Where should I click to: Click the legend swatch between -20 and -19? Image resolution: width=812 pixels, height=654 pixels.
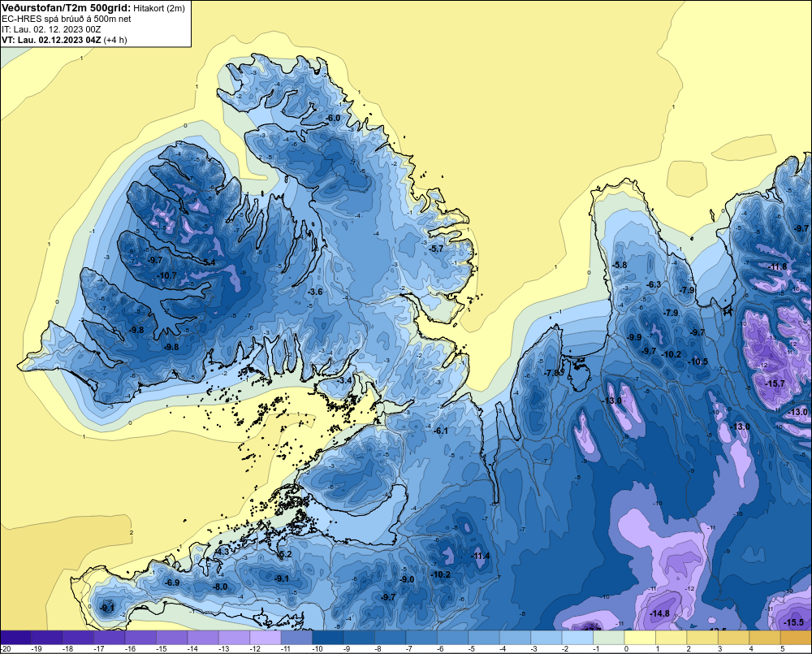15,637
